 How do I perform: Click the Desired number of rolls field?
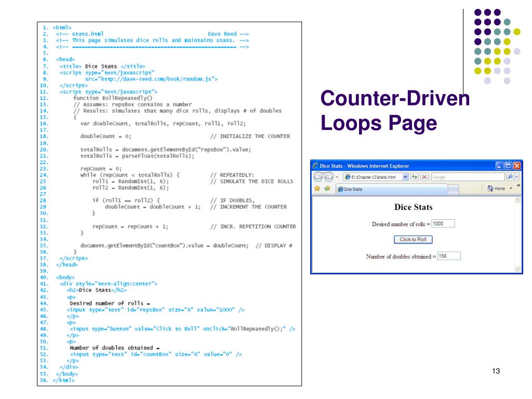click(443, 223)
